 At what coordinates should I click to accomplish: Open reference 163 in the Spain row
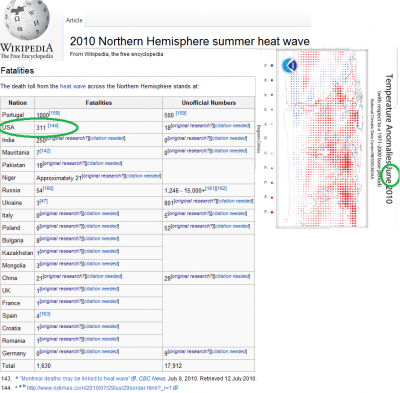coord(45,314)
